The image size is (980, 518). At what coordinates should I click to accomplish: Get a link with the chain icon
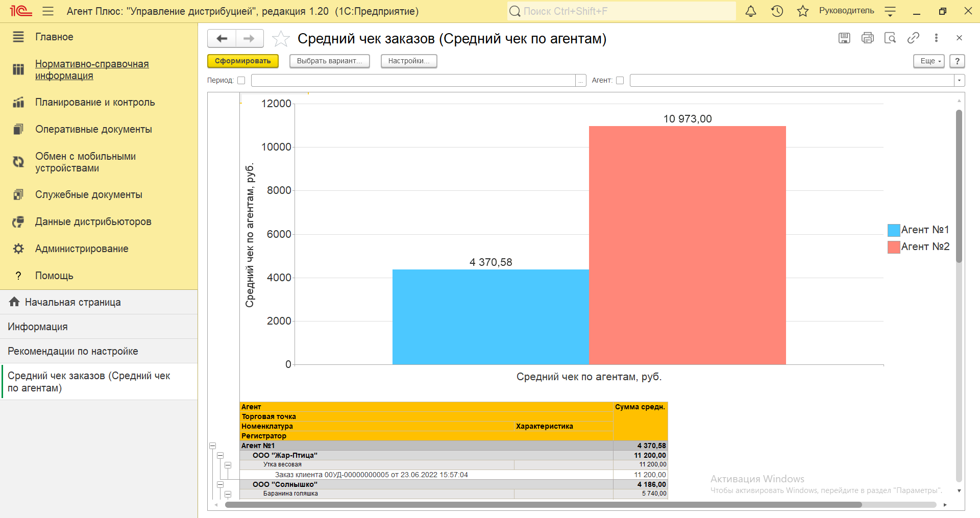(913, 38)
